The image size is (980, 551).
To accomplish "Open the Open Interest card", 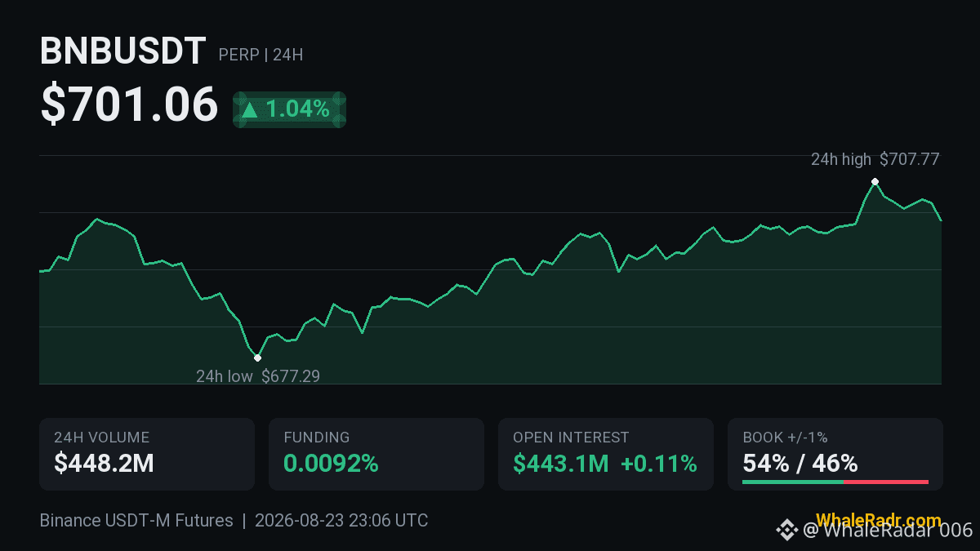I will (x=606, y=455).
